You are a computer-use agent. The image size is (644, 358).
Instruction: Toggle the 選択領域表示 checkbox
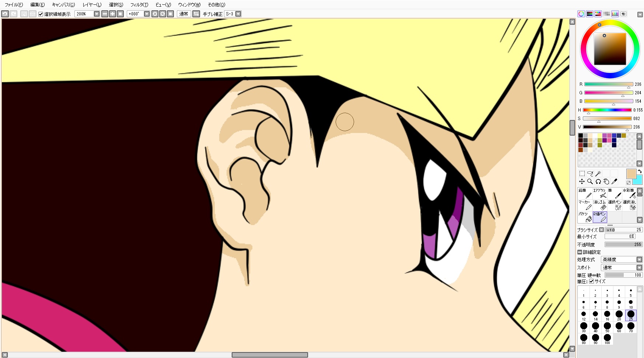click(x=41, y=14)
